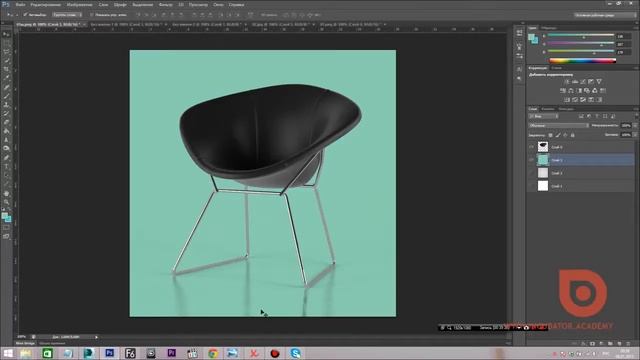Click the foreground color swatch in toolbox
The width and height of the screenshot is (640, 360).
click(x=4, y=216)
